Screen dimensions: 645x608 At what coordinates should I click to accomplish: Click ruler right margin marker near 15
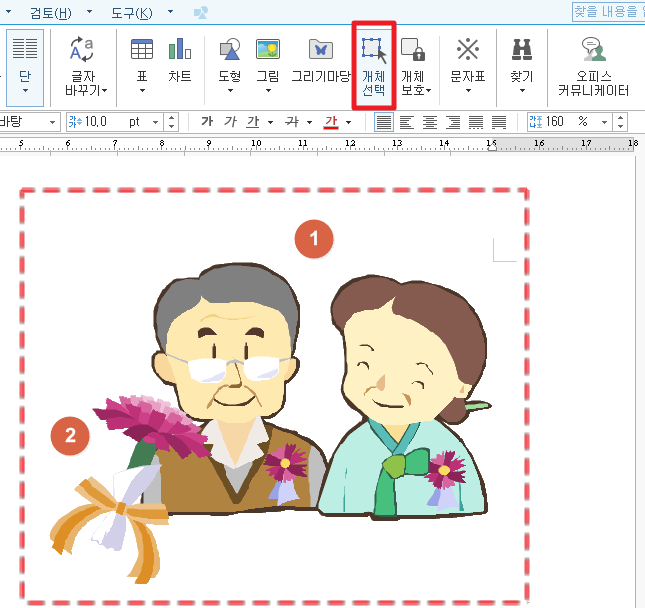point(492,145)
